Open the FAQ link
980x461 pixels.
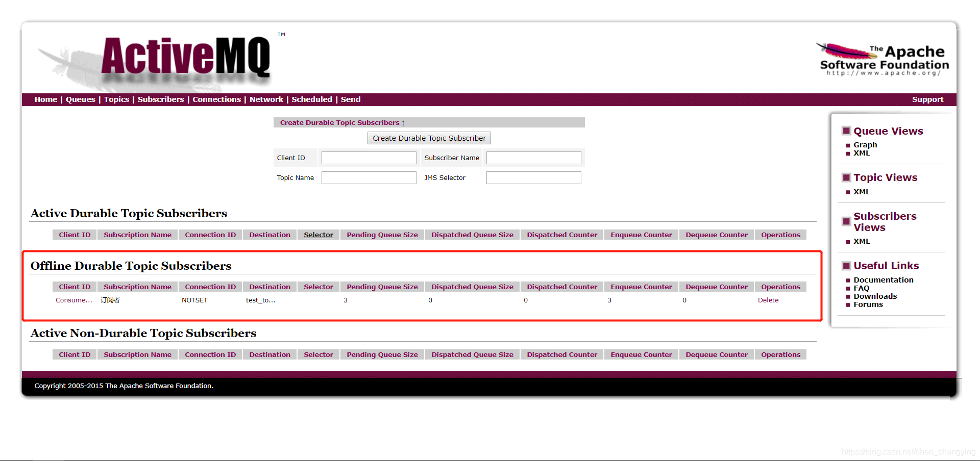861,288
